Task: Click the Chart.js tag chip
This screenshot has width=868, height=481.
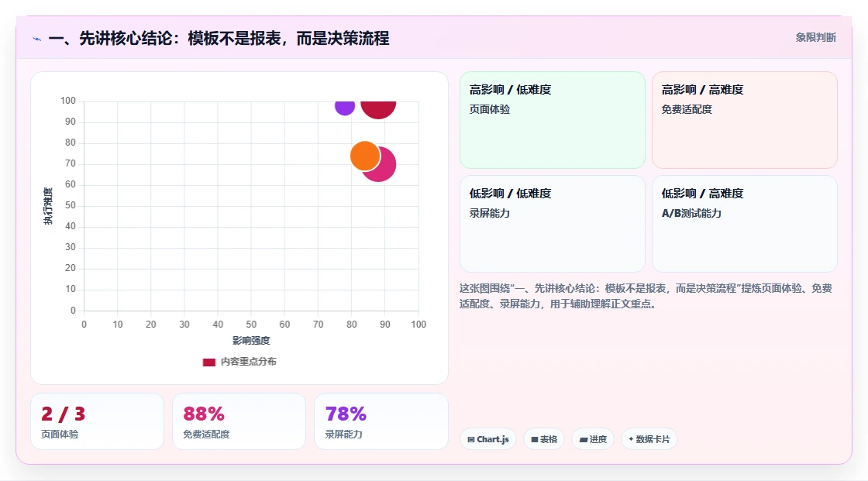Action: pyautogui.click(x=488, y=439)
